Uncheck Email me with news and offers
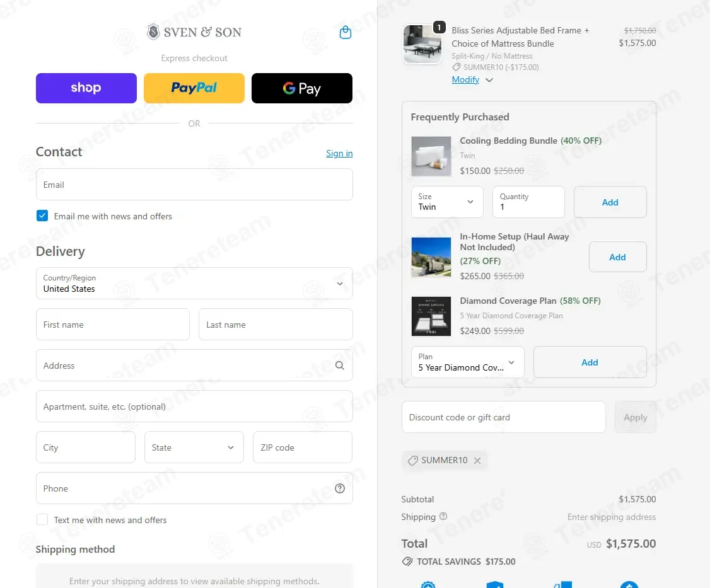 pos(42,216)
